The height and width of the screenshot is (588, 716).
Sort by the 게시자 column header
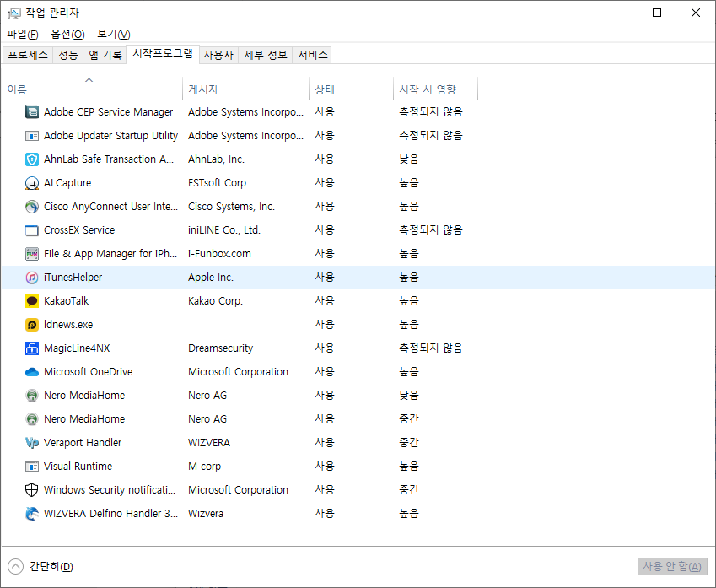click(245, 89)
